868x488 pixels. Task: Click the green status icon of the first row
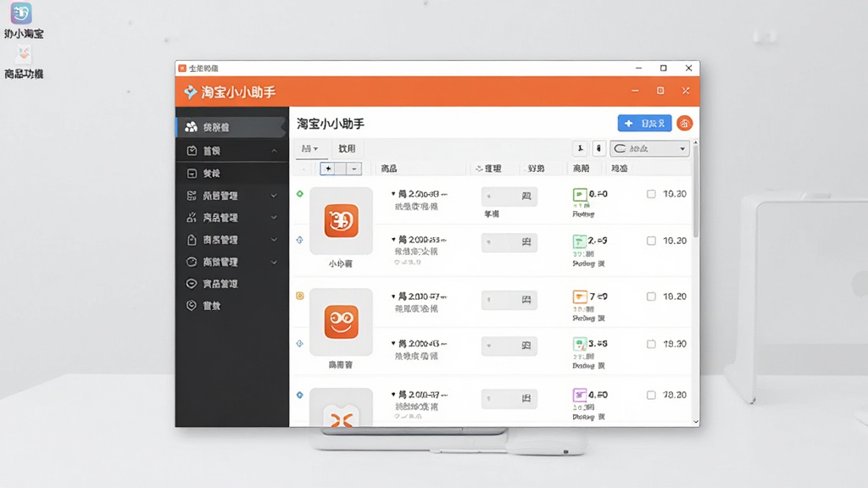point(299,194)
